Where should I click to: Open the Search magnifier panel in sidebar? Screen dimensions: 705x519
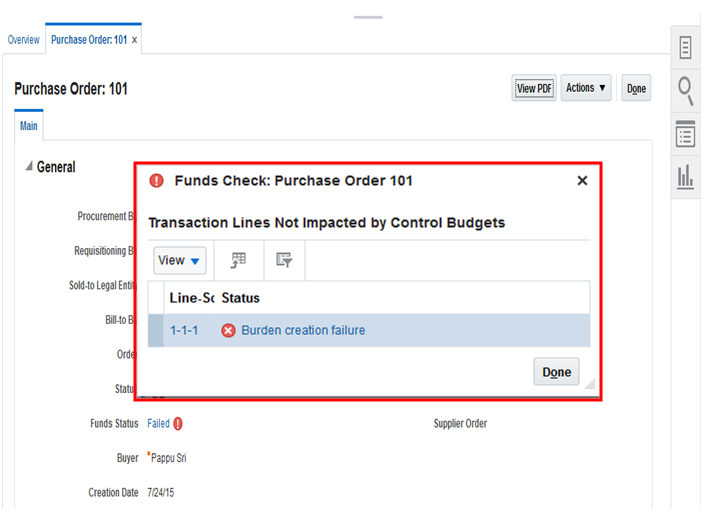687,91
